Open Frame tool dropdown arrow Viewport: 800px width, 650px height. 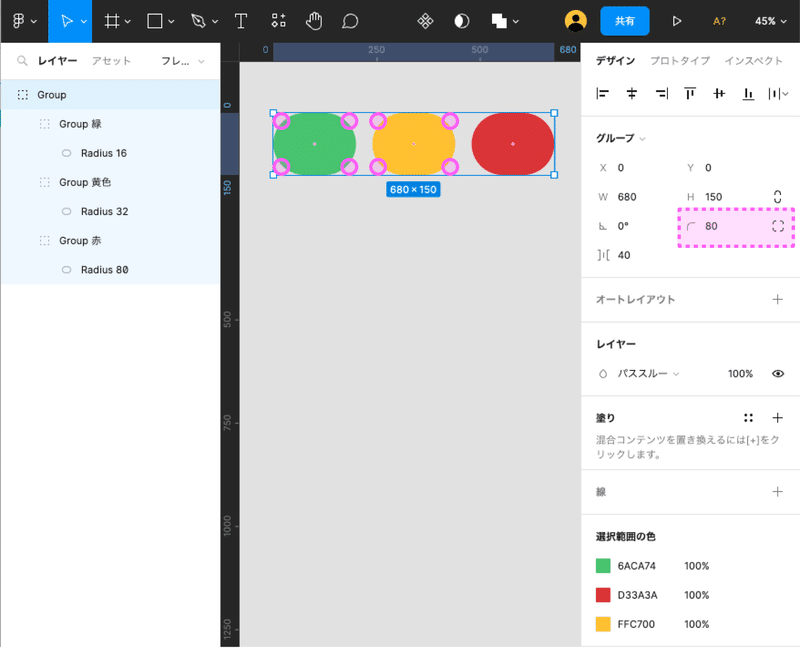[x=128, y=21]
